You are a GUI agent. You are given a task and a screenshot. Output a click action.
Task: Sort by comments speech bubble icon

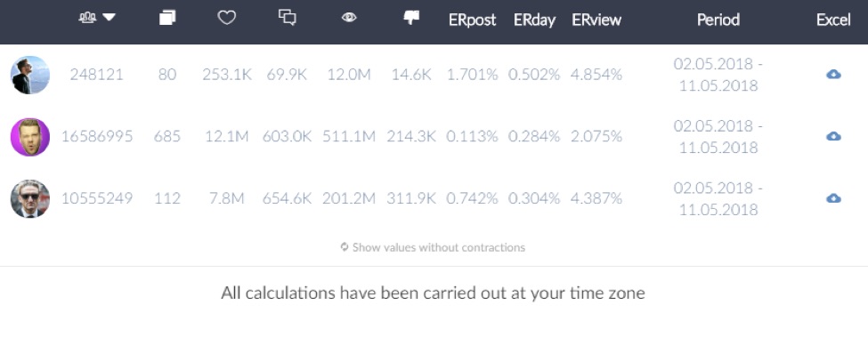287,18
